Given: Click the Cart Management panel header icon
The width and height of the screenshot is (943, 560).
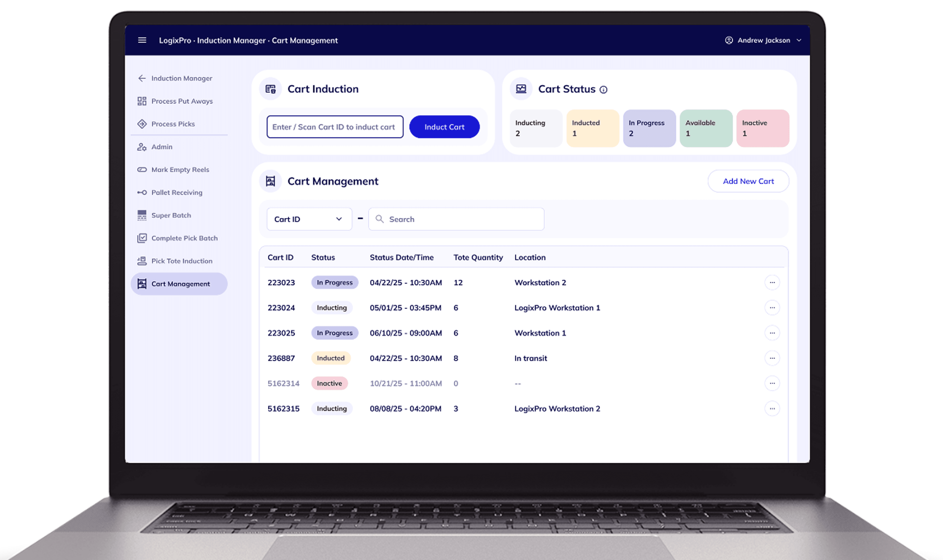Looking at the screenshot, I should coord(270,181).
